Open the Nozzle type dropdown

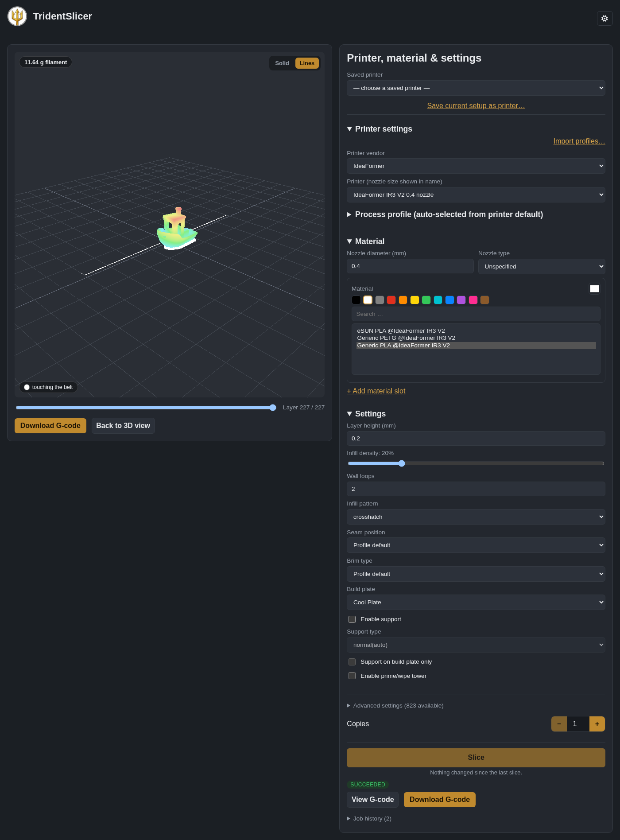pos(541,266)
